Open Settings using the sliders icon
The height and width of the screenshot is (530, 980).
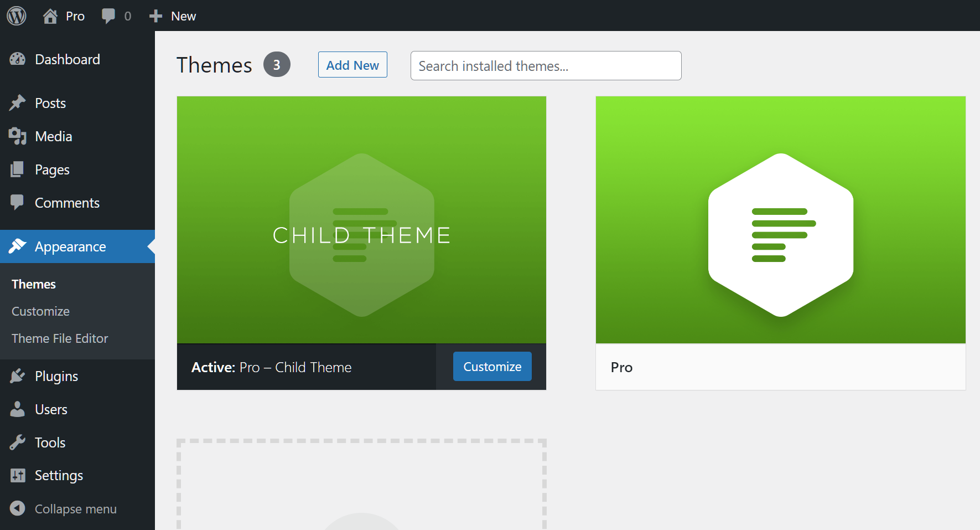(18, 475)
